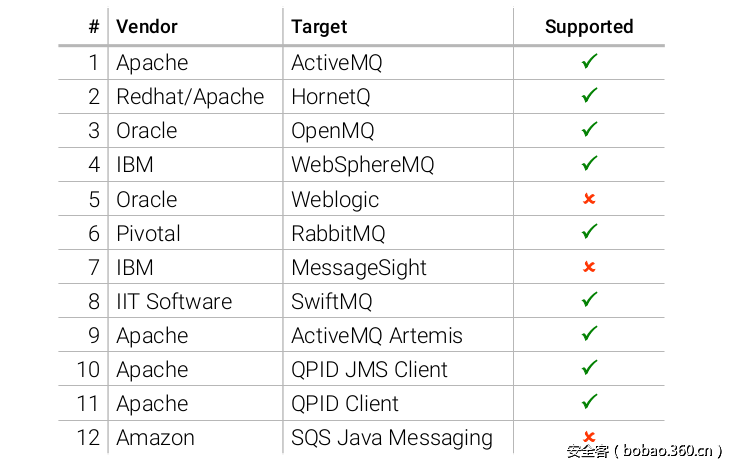Click the Pivotal vendor cell
The image size is (737, 469).
(x=148, y=233)
